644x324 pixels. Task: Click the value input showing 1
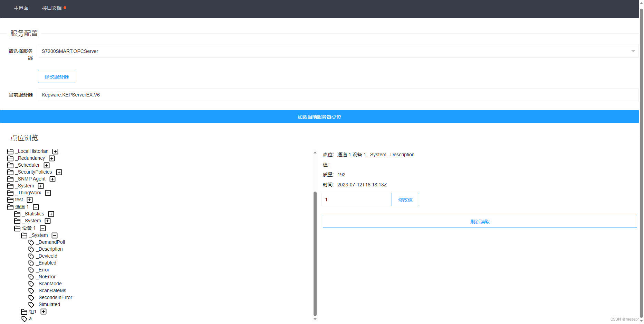pyautogui.click(x=355, y=200)
